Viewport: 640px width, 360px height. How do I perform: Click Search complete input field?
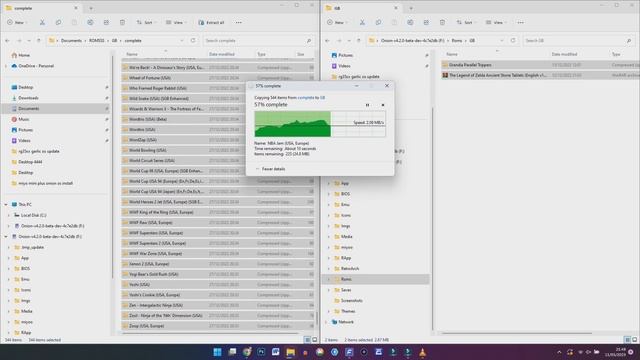258,40
